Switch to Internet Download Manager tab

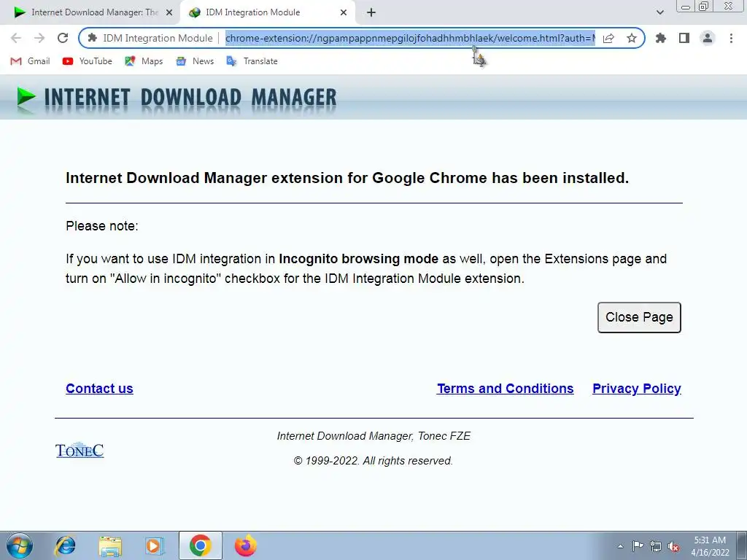point(90,12)
